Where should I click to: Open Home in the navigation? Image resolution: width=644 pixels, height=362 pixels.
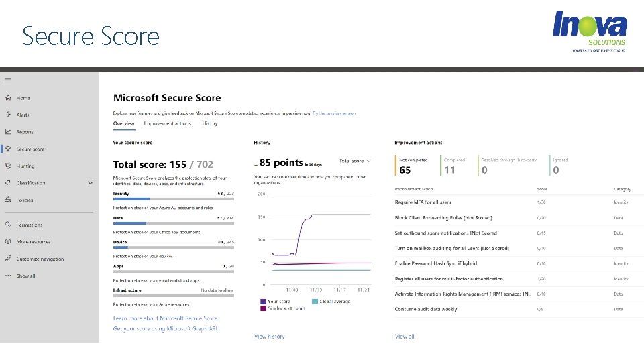click(23, 98)
